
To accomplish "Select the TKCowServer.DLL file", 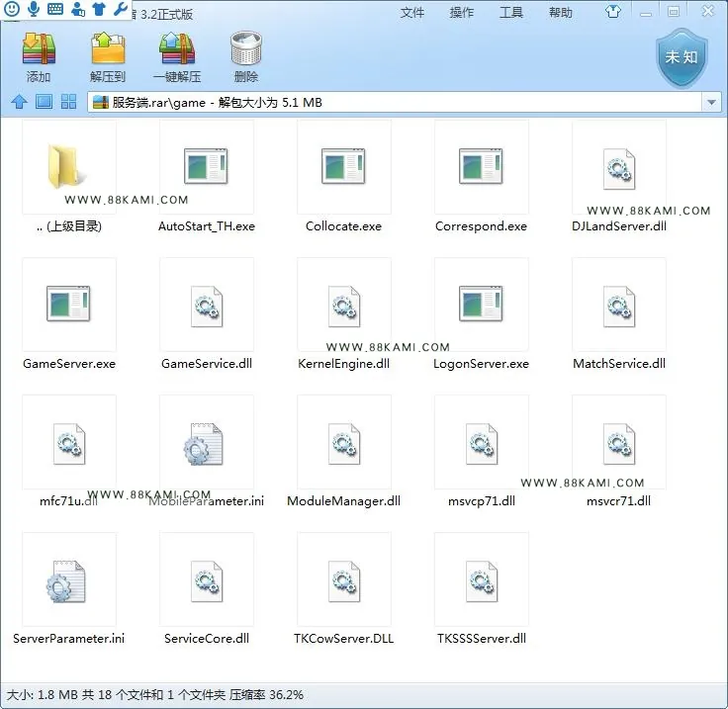I will (x=344, y=589).
